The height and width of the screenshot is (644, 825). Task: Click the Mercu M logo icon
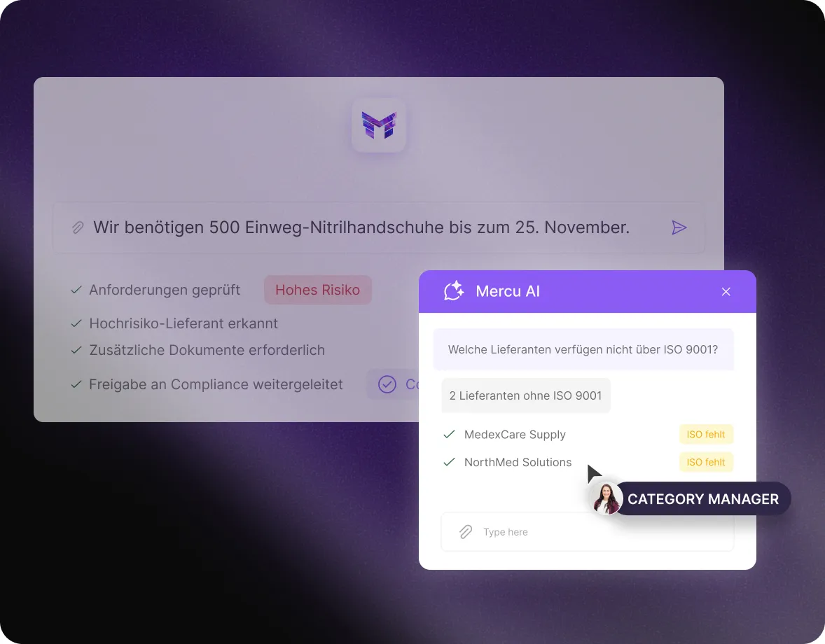[379, 125]
